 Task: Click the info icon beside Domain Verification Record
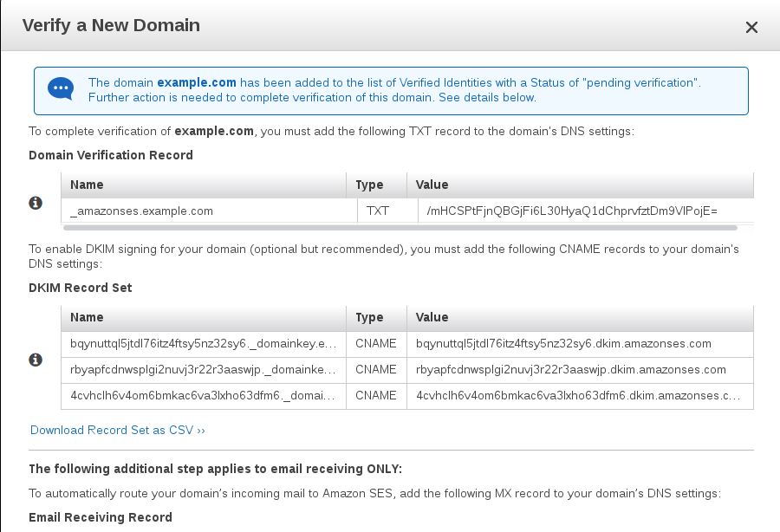[36, 202]
